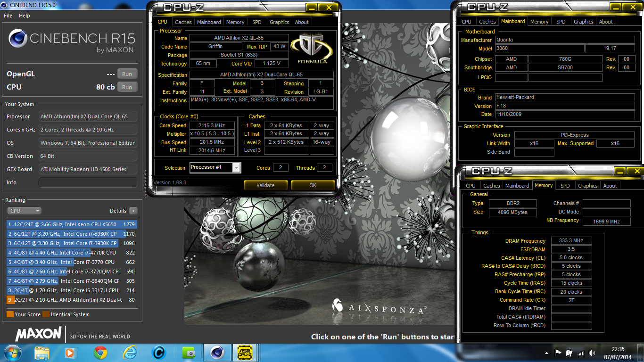Open the Ranking CPU dropdown
This screenshot has height=362, width=644.
click(24, 211)
